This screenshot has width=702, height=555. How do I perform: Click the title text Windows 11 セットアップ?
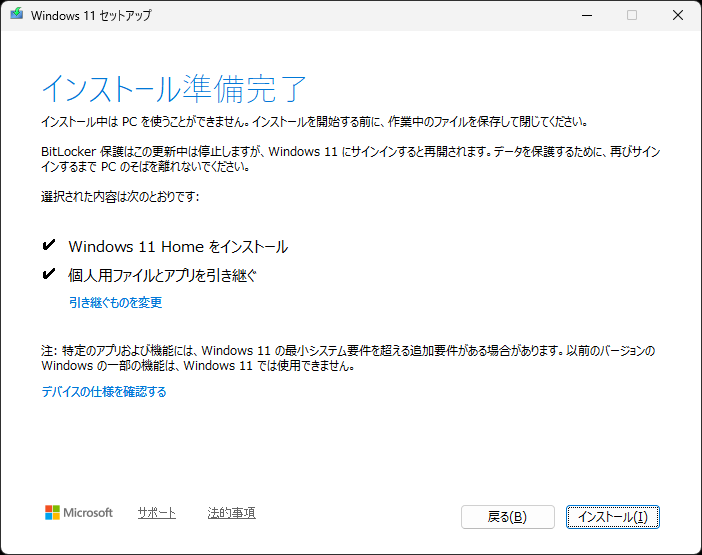(91, 15)
